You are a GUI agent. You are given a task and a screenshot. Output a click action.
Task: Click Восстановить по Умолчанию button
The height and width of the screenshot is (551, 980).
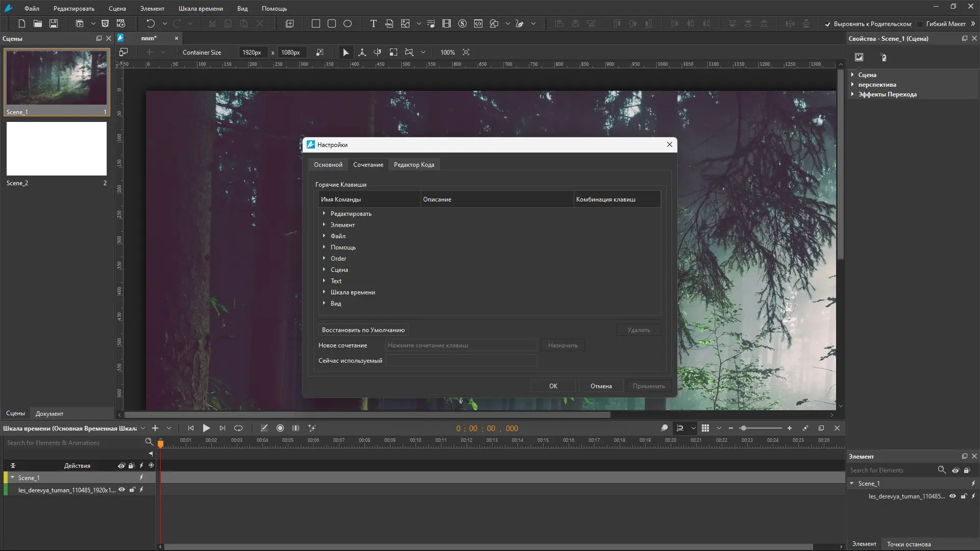[x=363, y=330]
